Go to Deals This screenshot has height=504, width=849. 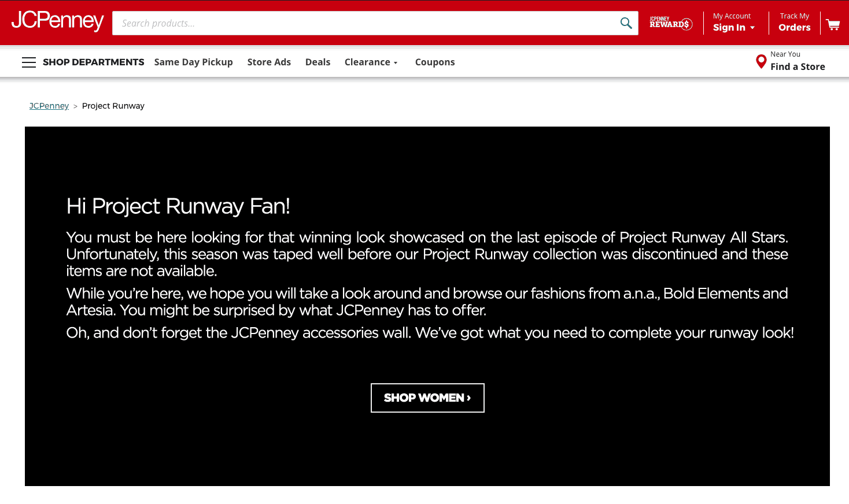pos(318,62)
